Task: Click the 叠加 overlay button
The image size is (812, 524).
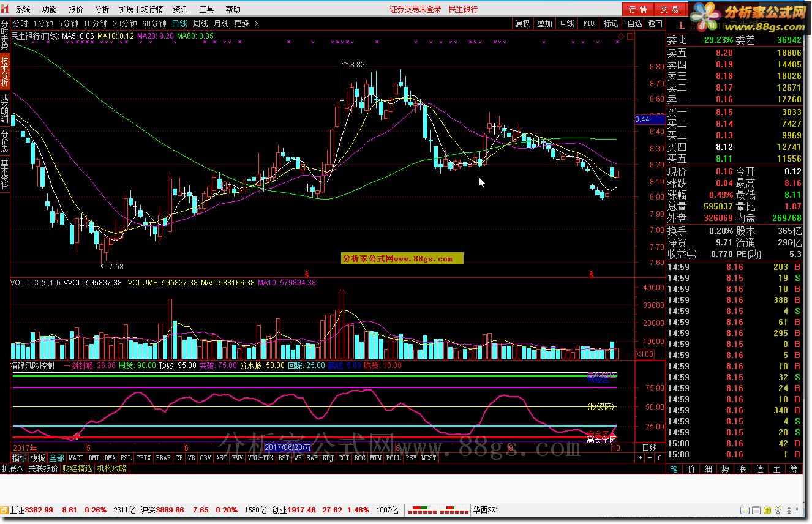Action: click(x=544, y=23)
